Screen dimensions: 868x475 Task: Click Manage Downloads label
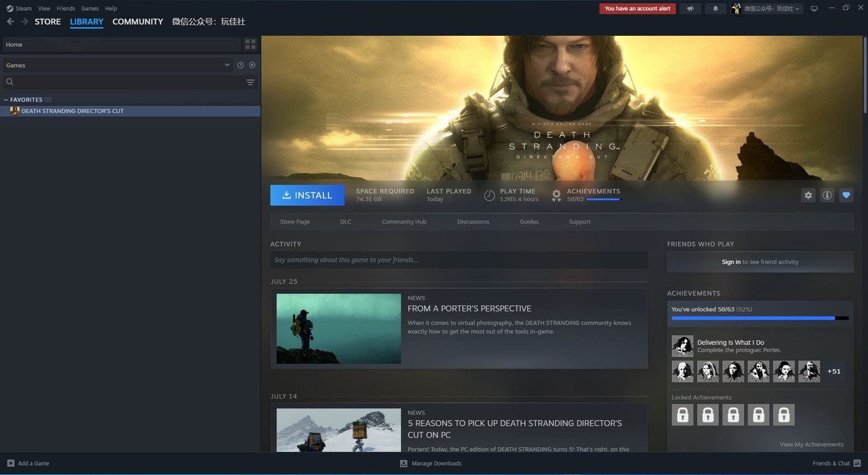coord(437,463)
